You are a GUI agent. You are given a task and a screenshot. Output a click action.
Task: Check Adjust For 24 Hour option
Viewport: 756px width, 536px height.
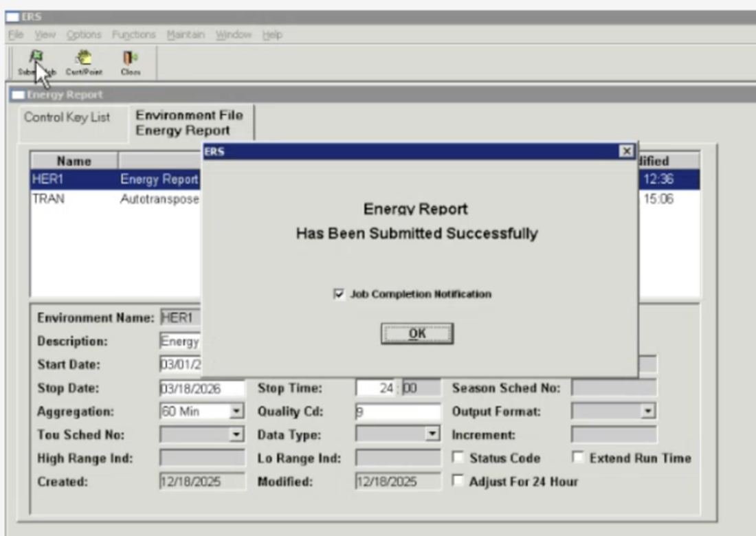click(x=458, y=480)
